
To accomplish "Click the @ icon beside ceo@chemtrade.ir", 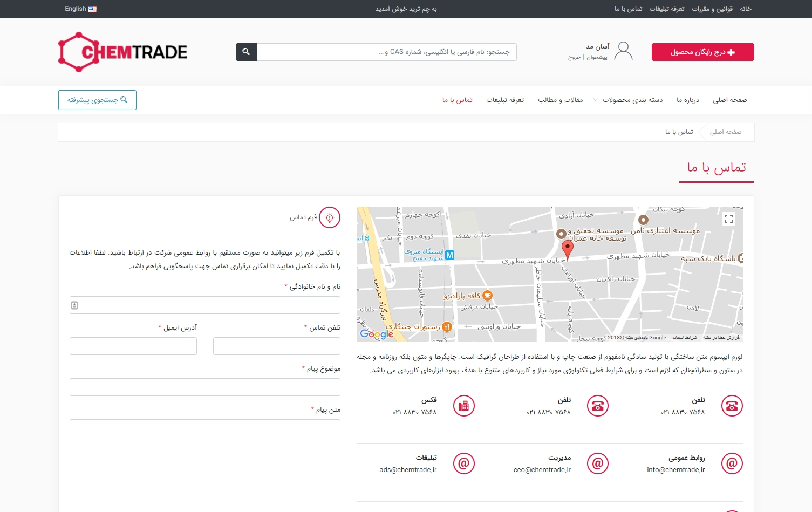I will 598,463.
